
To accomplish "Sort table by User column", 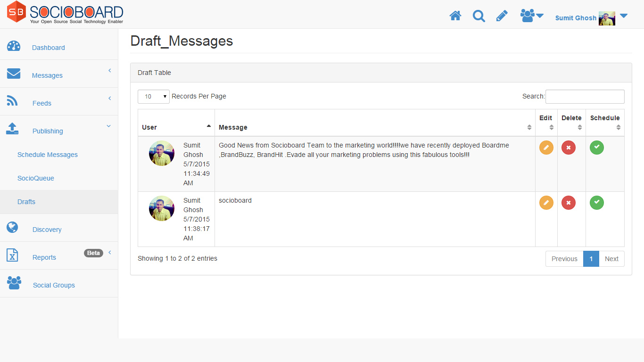I will click(176, 123).
